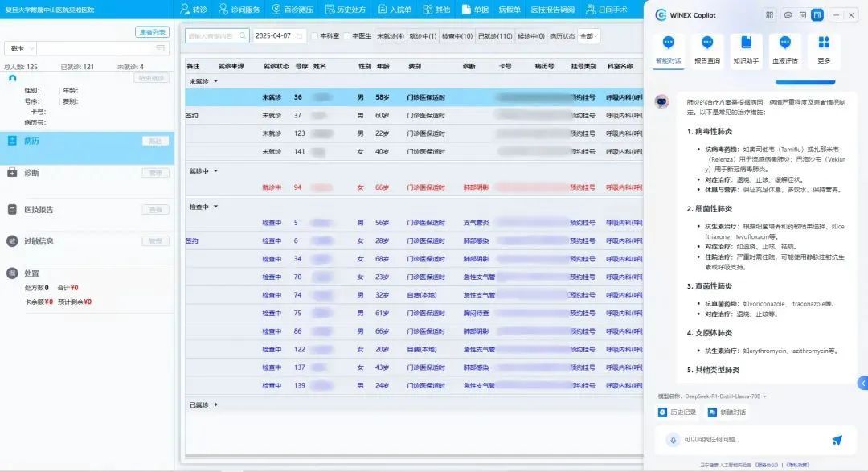Click the 患者列表 button
The height and width of the screenshot is (472, 868).
[x=152, y=32]
